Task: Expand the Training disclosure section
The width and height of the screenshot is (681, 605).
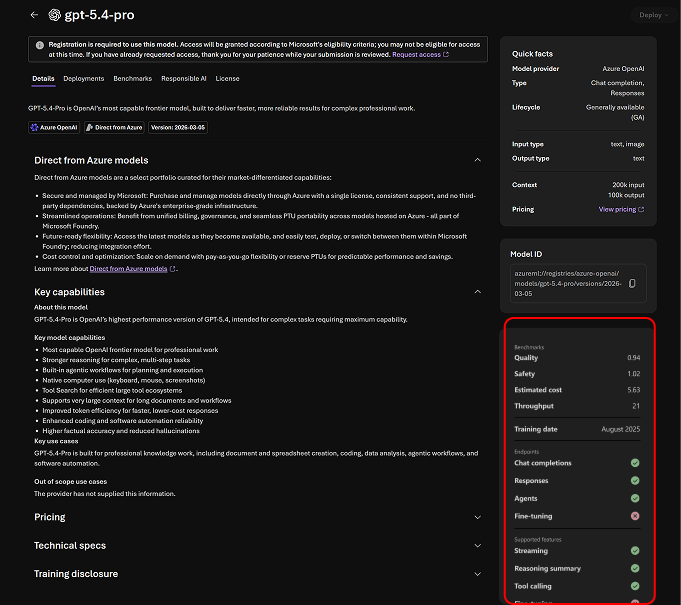Action: (x=478, y=574)
